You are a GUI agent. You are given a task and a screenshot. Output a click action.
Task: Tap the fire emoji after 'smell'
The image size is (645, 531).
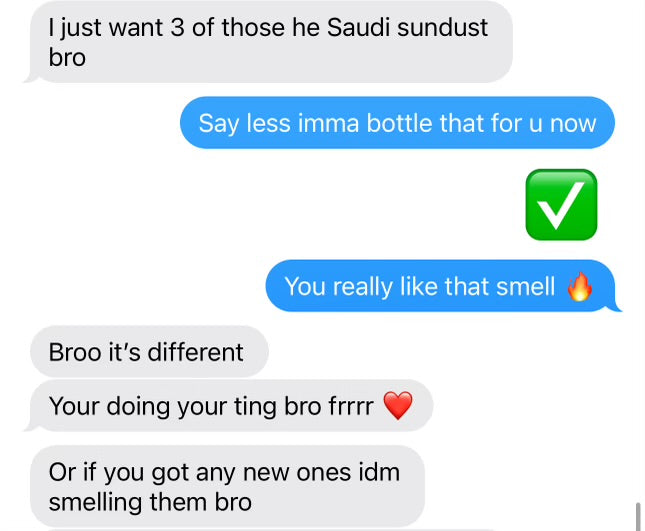[580, 287]
